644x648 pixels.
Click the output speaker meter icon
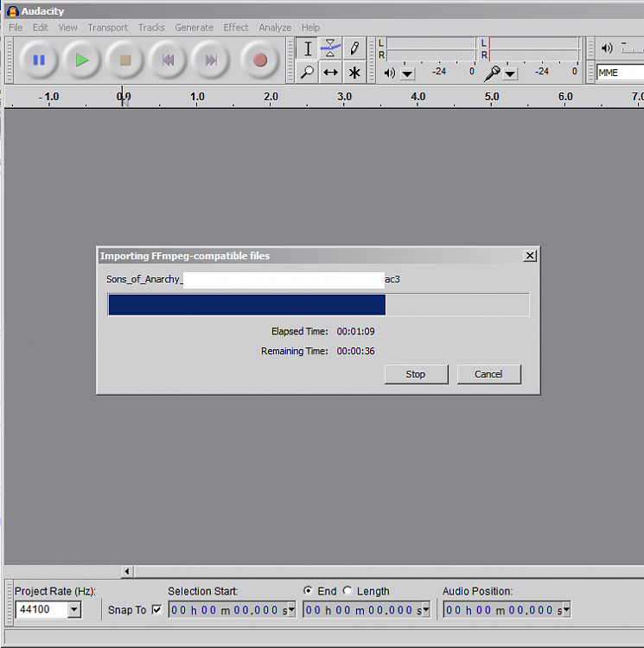tap(389, 73)
